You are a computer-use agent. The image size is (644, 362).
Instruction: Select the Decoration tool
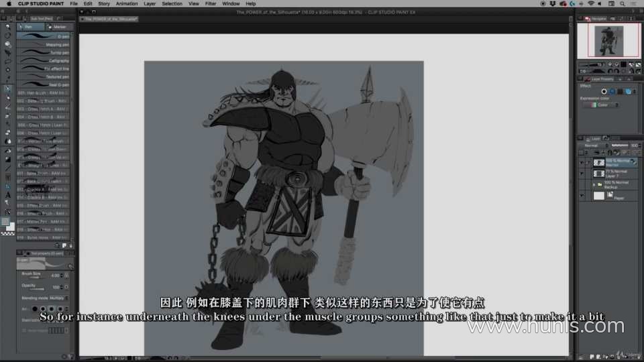pos(7,123)
